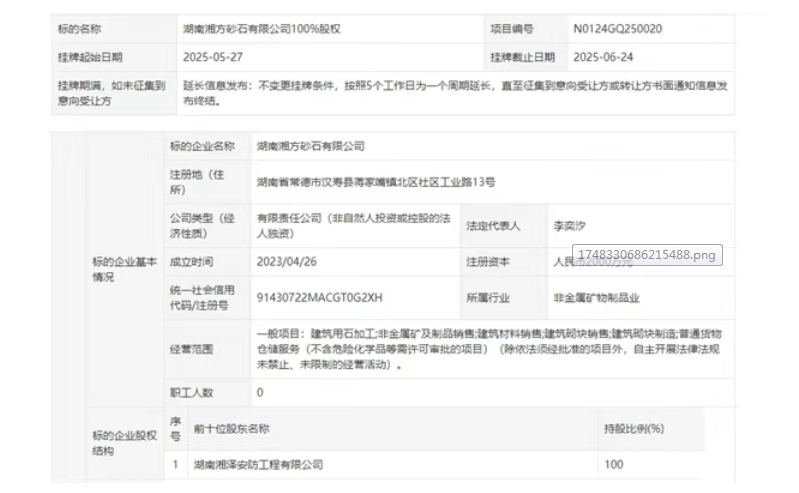Click the 项目编号 label cell
The width and height of the screenshot is (799, 493).
pyautogui.click(x=512, y=29)
